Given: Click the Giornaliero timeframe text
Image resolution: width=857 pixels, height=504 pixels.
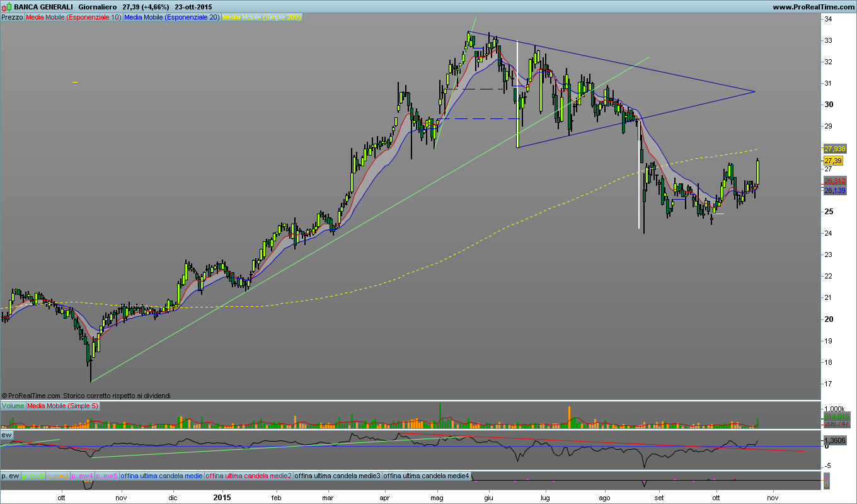Looking at the screenshot, I should (x=98, y=7).
